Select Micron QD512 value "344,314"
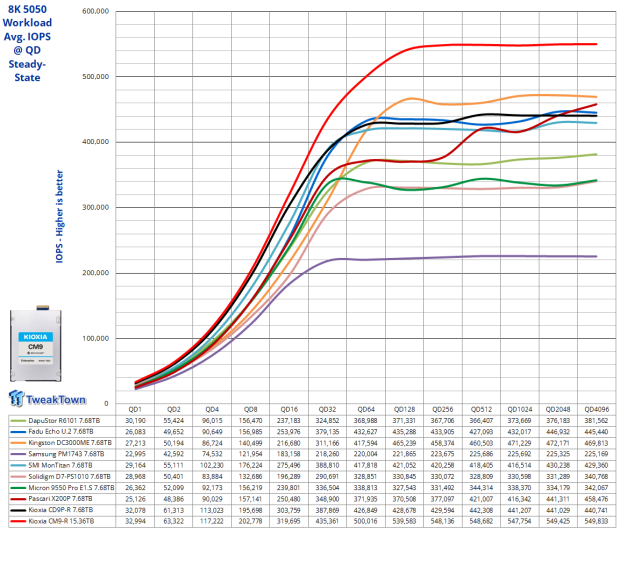The width and height of the screenshot is (620, 568). coord(481,488)
